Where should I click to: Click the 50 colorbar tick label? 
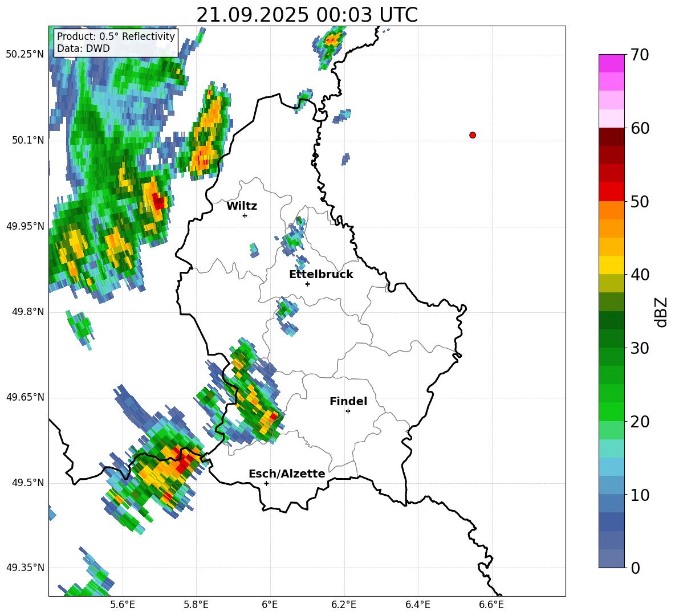coord(640,202)
